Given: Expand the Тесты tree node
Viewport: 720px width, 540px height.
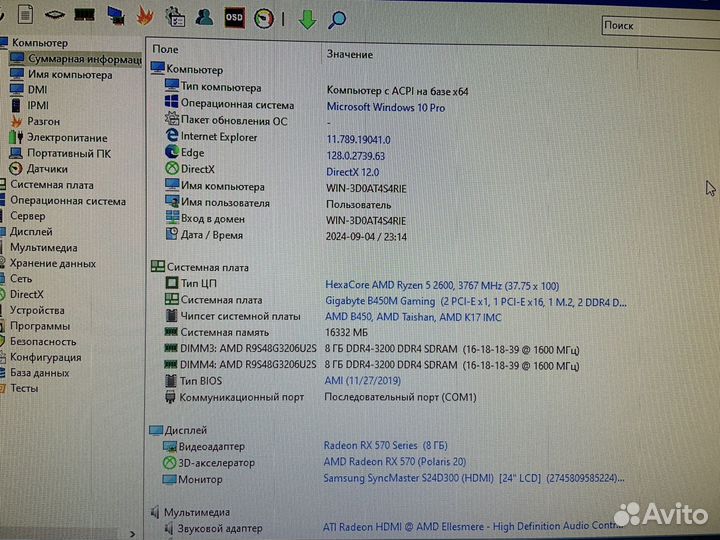Looking at the screenshot, I should [25, 388].
